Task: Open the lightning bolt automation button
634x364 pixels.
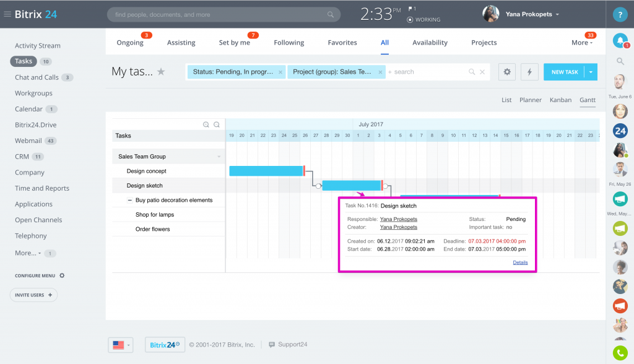Action: 529,72
